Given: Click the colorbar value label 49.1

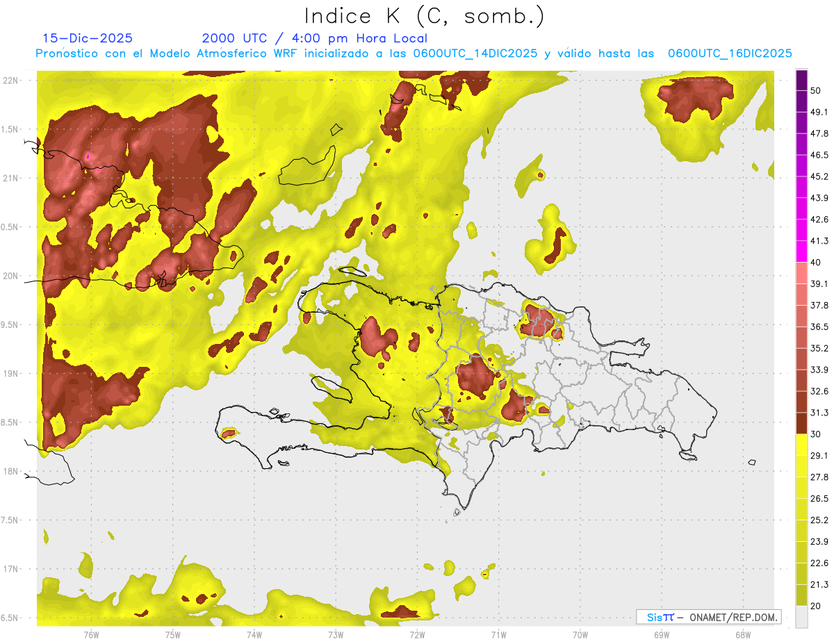Looking at the screenshot, I should point(819,112).
